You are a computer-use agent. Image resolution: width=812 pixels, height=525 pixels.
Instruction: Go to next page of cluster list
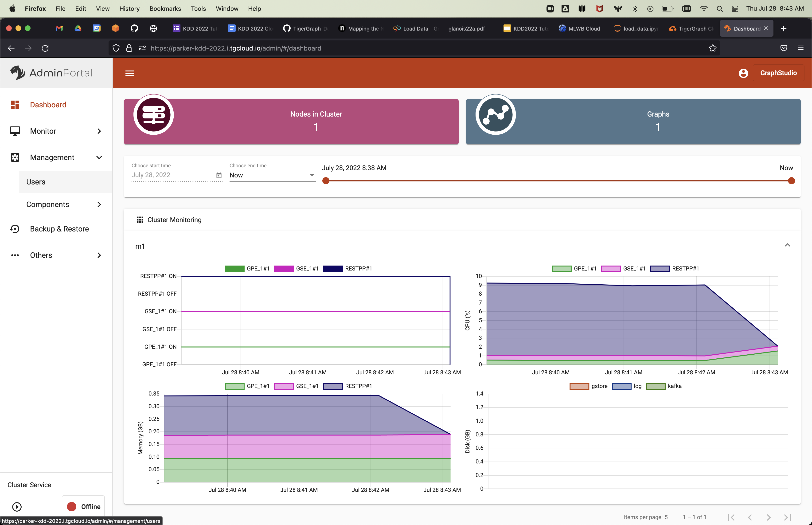(768, 517)
